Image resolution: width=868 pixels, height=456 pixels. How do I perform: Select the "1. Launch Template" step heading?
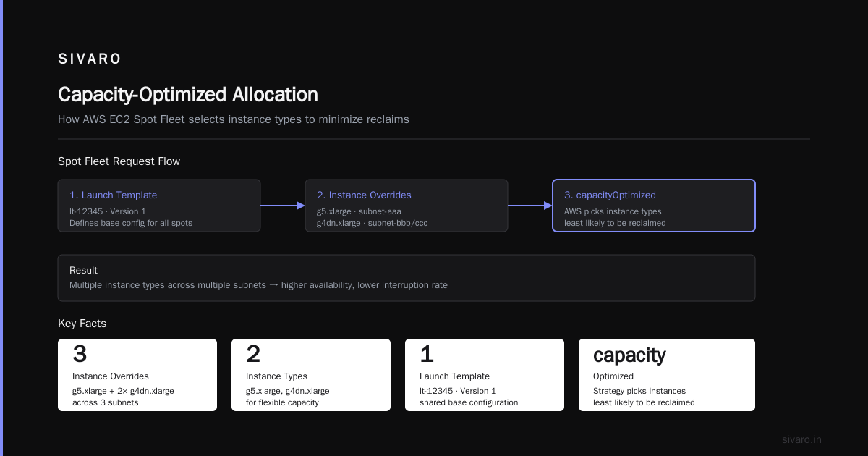pos(113,195)
